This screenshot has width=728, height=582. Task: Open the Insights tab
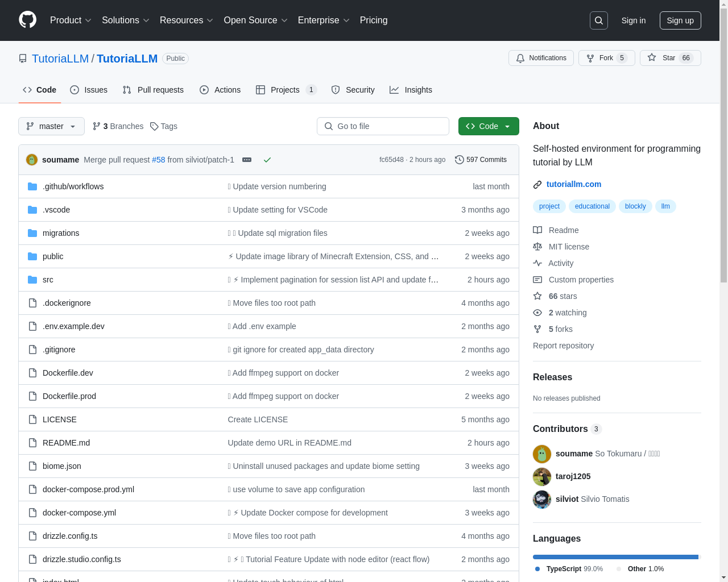(411, 90)
